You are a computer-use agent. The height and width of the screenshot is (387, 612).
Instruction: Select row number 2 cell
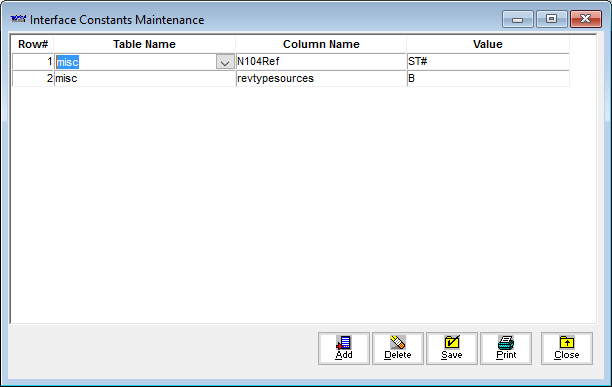(x=33, y=78)
